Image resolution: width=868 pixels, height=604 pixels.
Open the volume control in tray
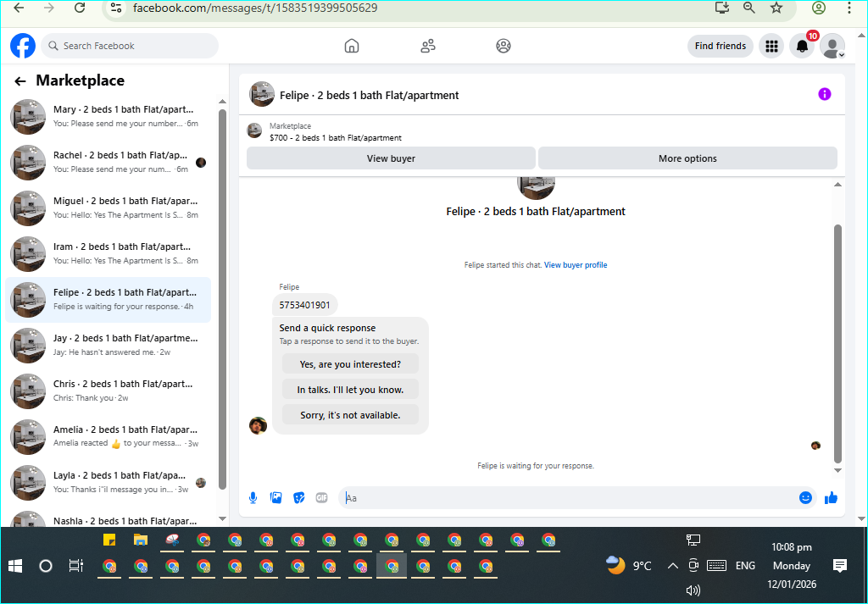[x=693, y=590]
